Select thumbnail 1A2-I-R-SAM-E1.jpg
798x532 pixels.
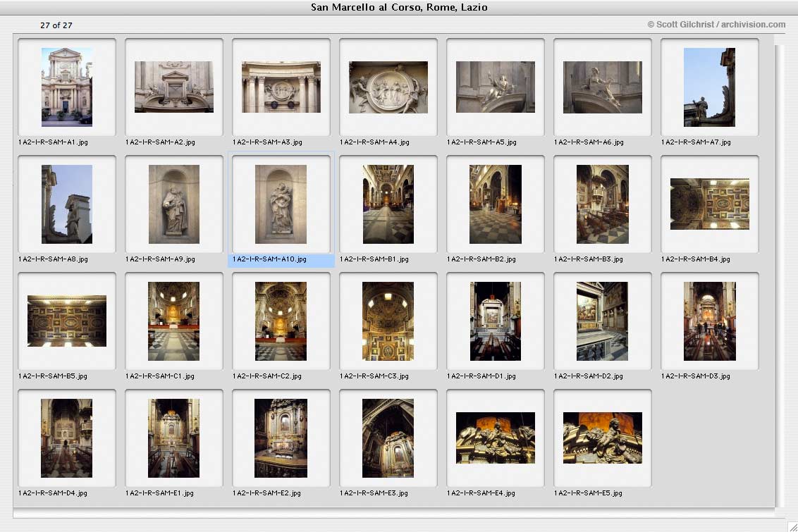pyautogui.click(x=174, y=438)
